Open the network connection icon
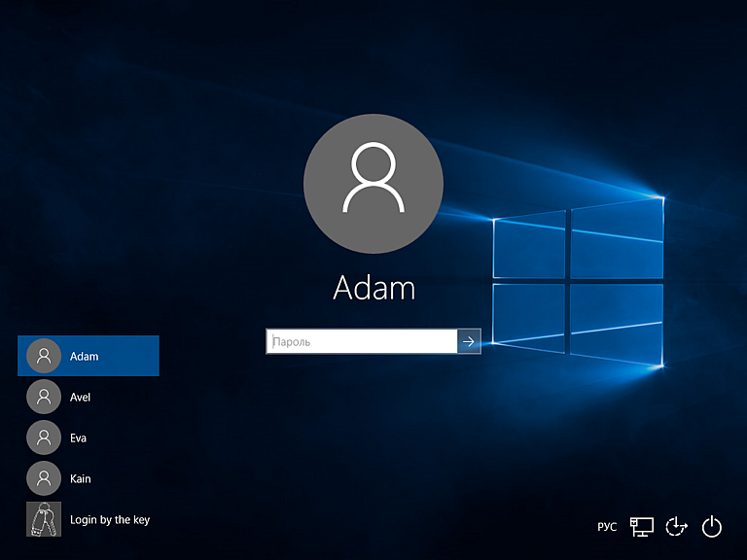747x560 pixels. tap(641, 527)
